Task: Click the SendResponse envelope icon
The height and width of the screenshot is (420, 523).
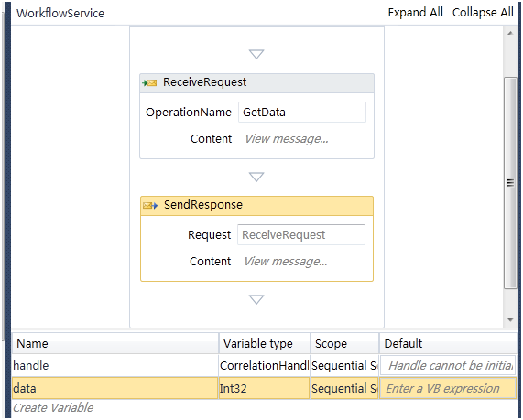Action: tap(150, 205)
